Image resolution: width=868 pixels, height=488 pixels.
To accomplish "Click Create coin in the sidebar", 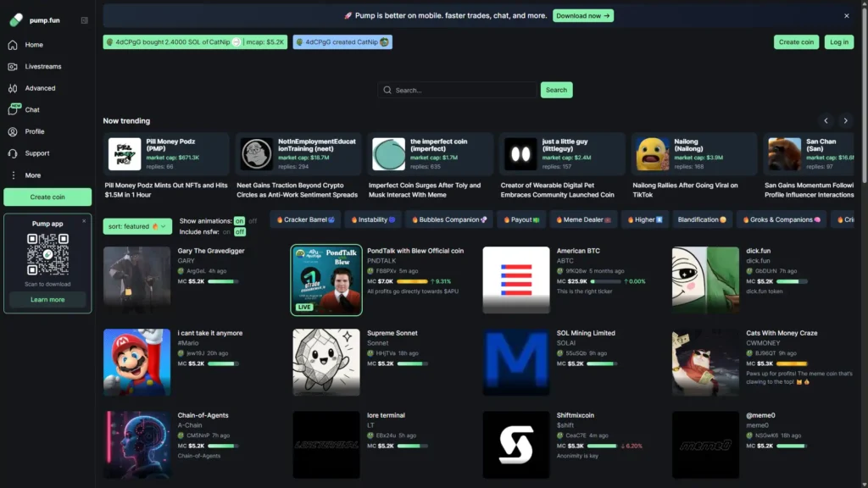I will (x=47, y=197).
